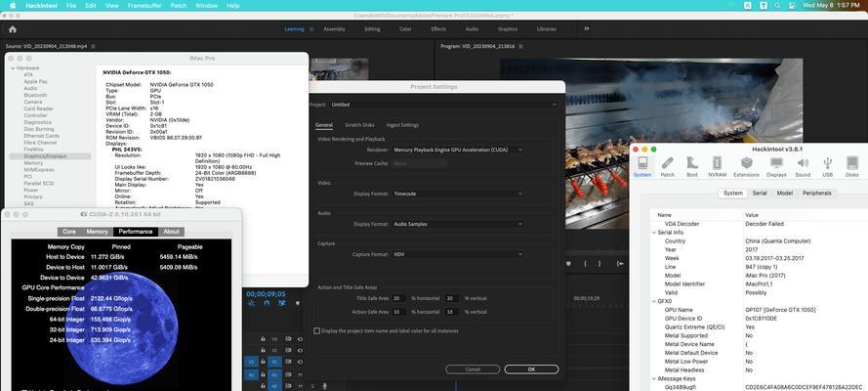The image size is (868, 391).
Task: Switch to Ingest Settings tab
Action: click(402, 125)
